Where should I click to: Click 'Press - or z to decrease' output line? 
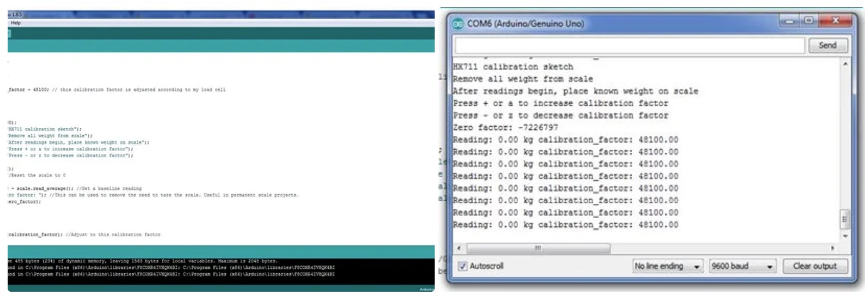click(x=561, y=115)
